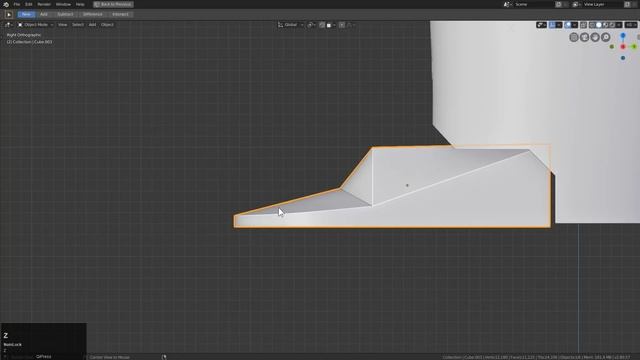Click the object origin point dot
This screenshot has height=360, width=640.
click(x=407, y=185)
